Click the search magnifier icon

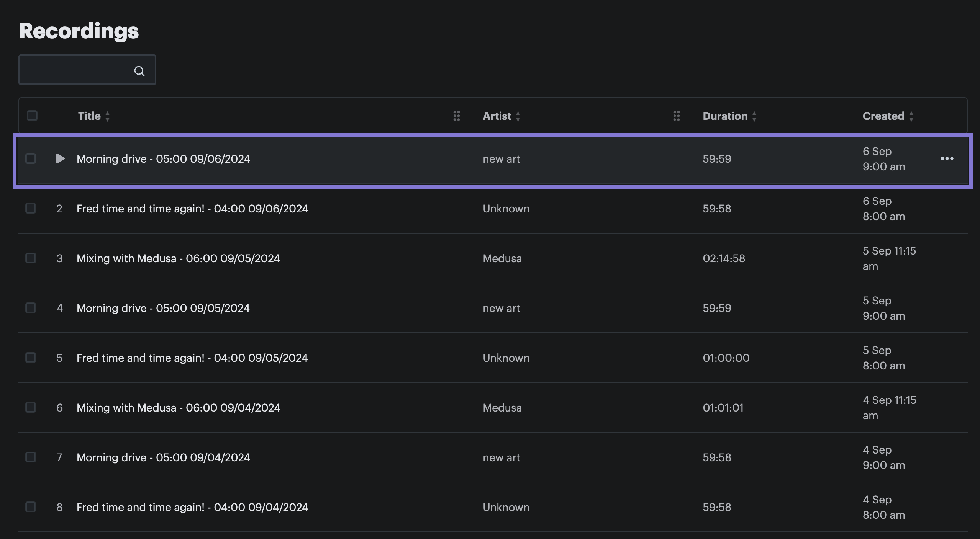139,71
